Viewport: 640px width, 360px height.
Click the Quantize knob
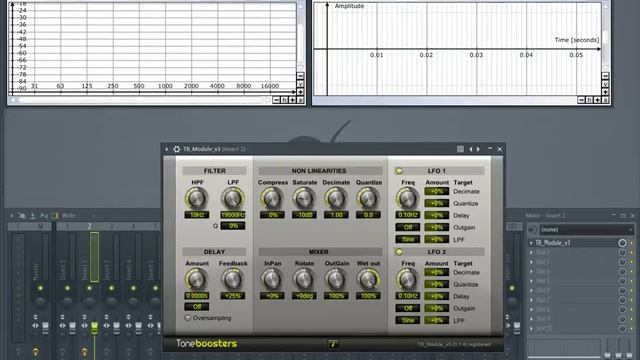point(368,199)
